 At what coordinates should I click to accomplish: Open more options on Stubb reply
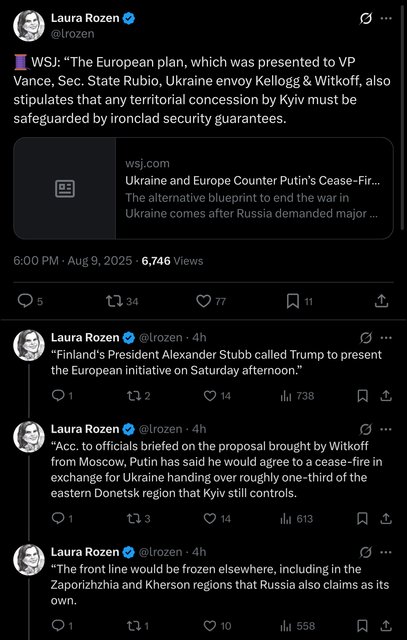(386, 338)
